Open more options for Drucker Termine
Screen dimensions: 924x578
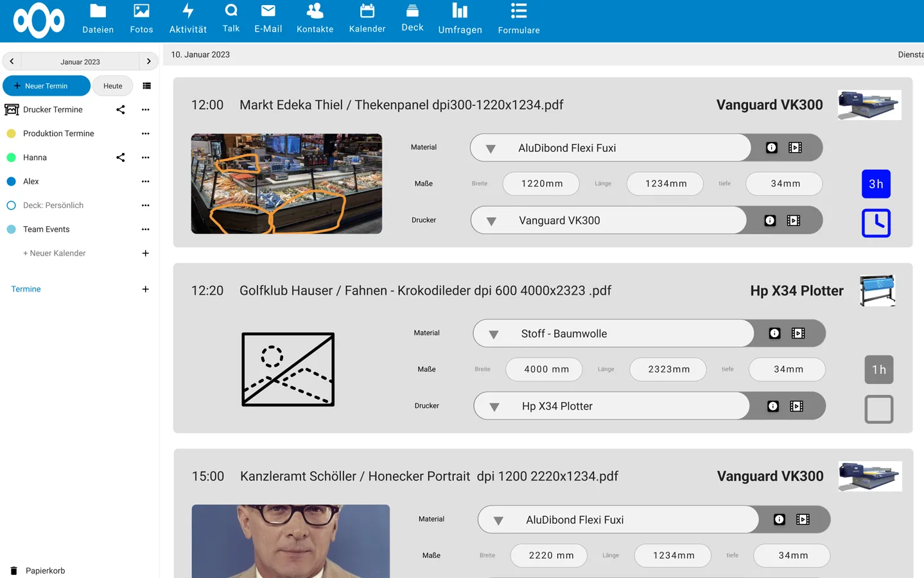click(x=146, y=110)
